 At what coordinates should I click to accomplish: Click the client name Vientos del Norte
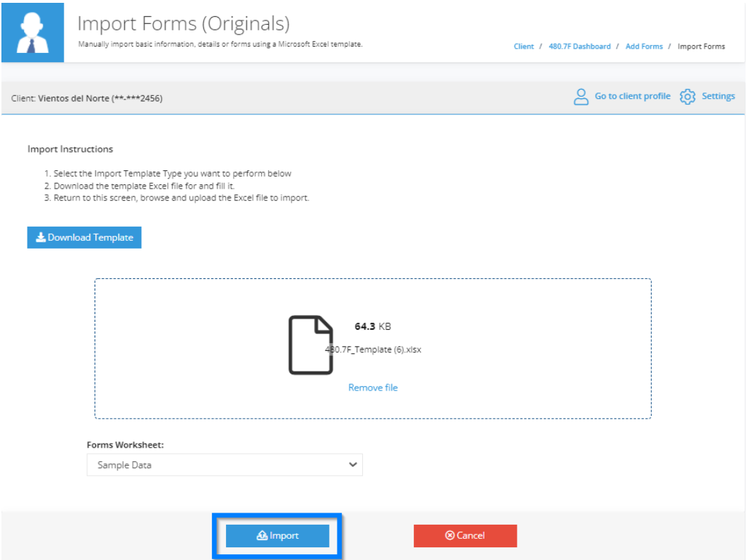(x=73, y=98)
